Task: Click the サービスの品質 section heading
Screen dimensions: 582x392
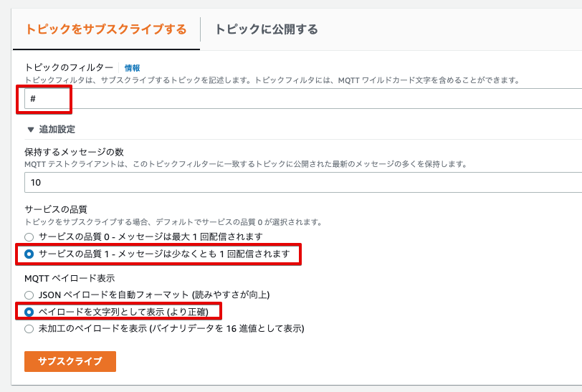Action: pos(56,209)
